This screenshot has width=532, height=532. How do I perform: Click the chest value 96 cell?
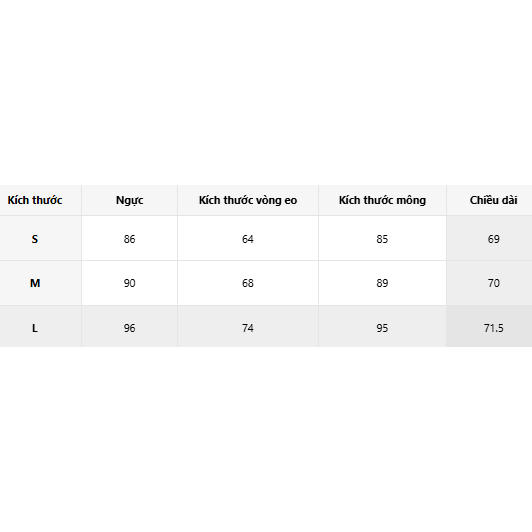129,328
